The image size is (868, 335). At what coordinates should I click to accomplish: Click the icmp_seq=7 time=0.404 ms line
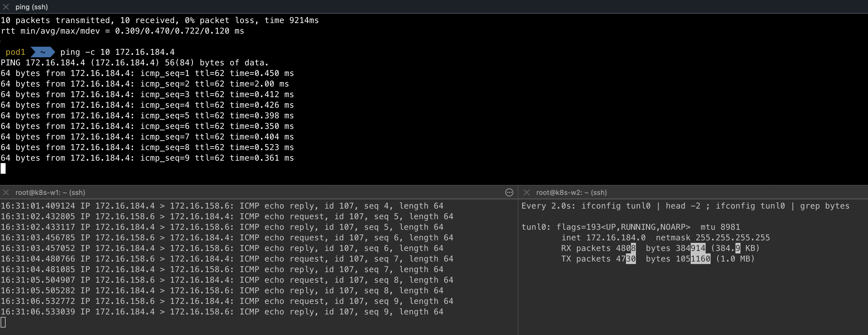147,137
